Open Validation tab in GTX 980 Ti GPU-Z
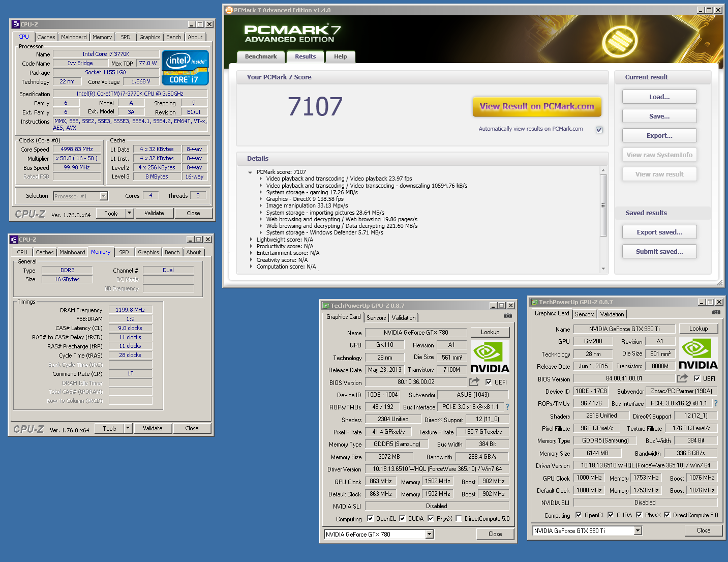Image resolution: width=728 pixels, height=562 pixels. coord(612,314)
